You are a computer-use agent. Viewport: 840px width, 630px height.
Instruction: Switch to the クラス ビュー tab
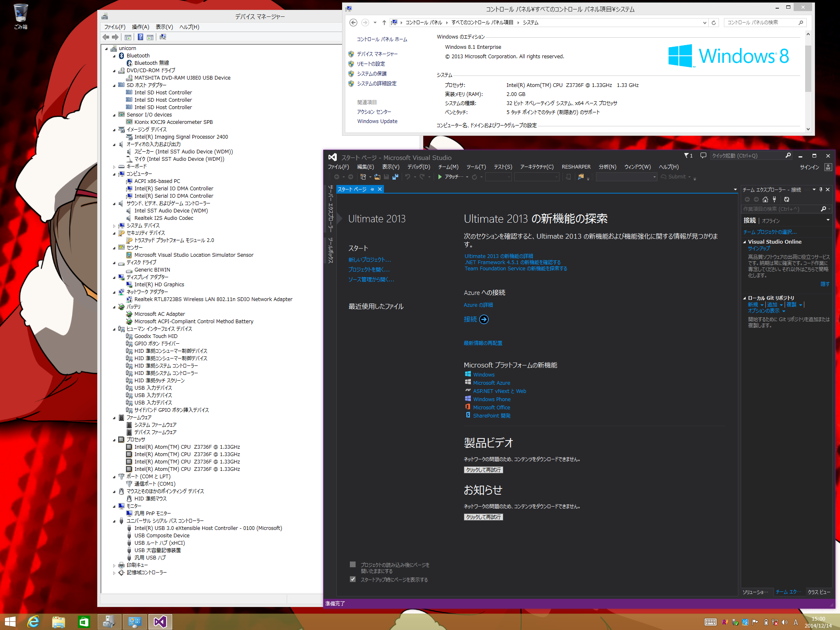point(819,592)
